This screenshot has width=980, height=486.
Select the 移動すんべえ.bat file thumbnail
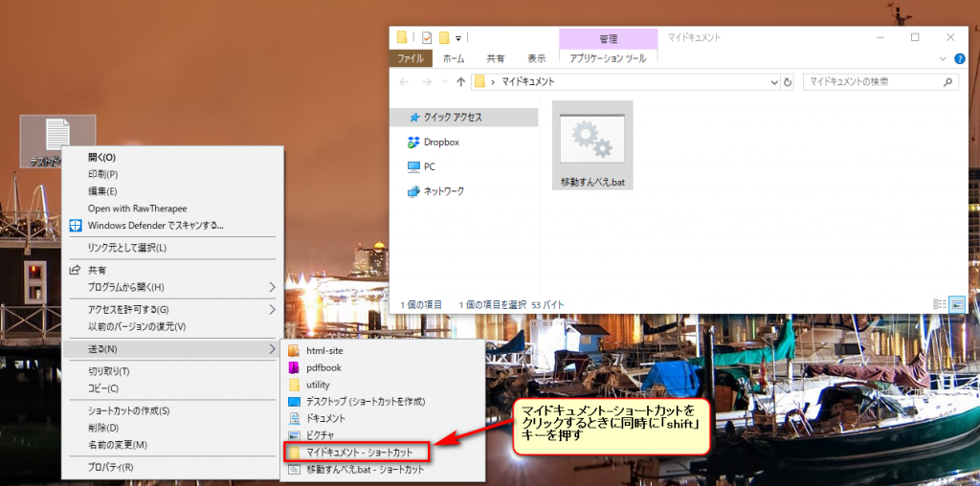[592, 144]
